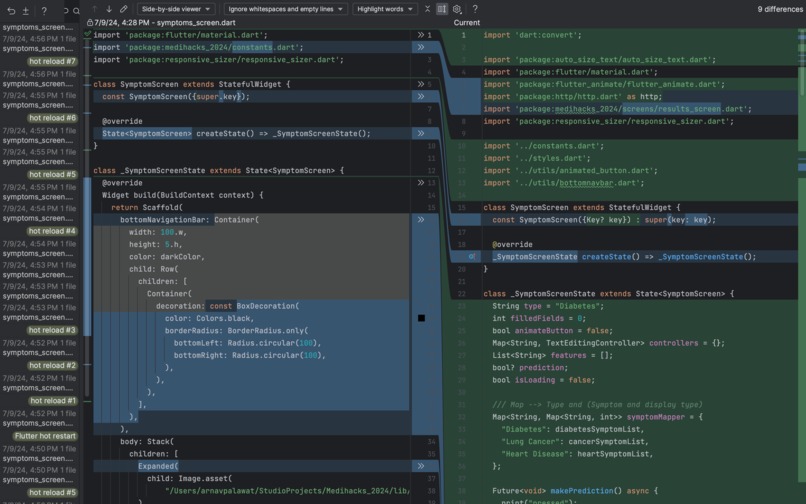The width and height of the screenshot is (806, 504).
Task: Jump to the previous difference with the up arrow
Action: tap(95, 9)
